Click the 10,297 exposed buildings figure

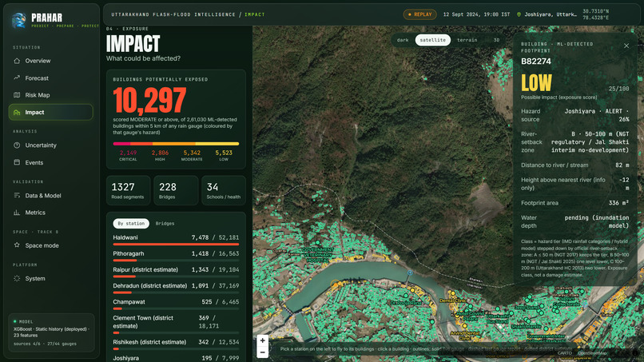point(149,100)
